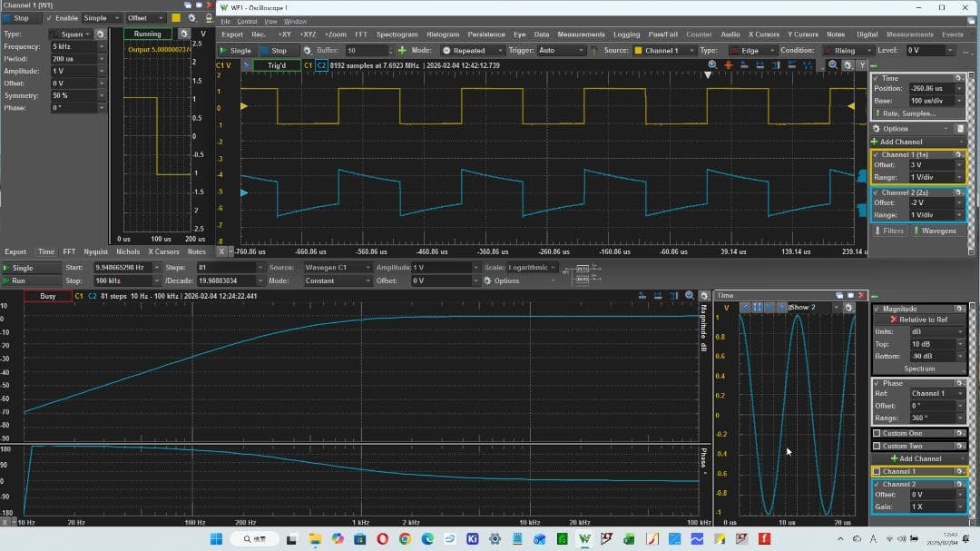Open trigger Condition Rising dropdown
The image size is (980, 551).
point(848,50)
